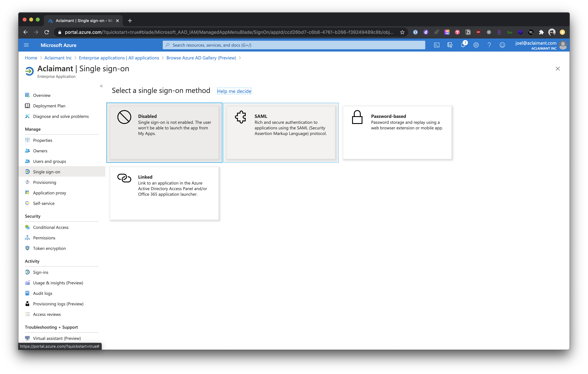Click the Permissions sidebar icon
This screenshot has height=374, width=588.
27,237
